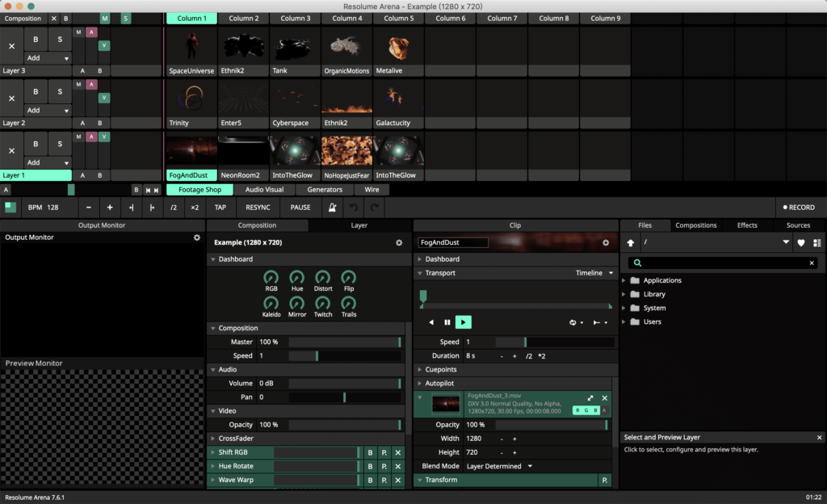Click the redo arrow in the tempo toolbar
This screenshot has height=504, width=827.
coord(375,208)
